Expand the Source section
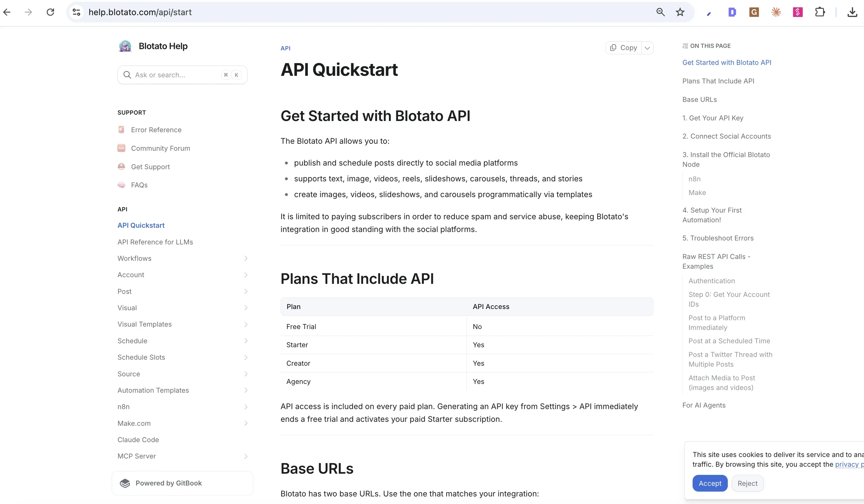The height and width of the screenshot is (504, 864). click(246, 374)
